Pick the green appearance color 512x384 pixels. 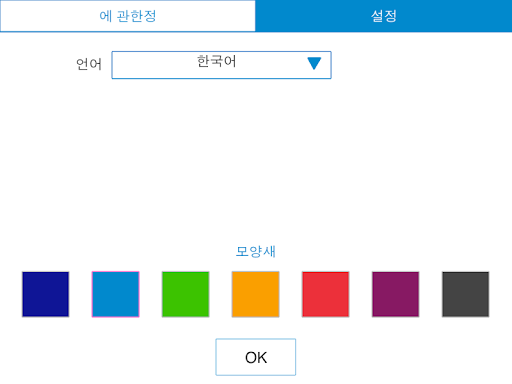[186, 294]
